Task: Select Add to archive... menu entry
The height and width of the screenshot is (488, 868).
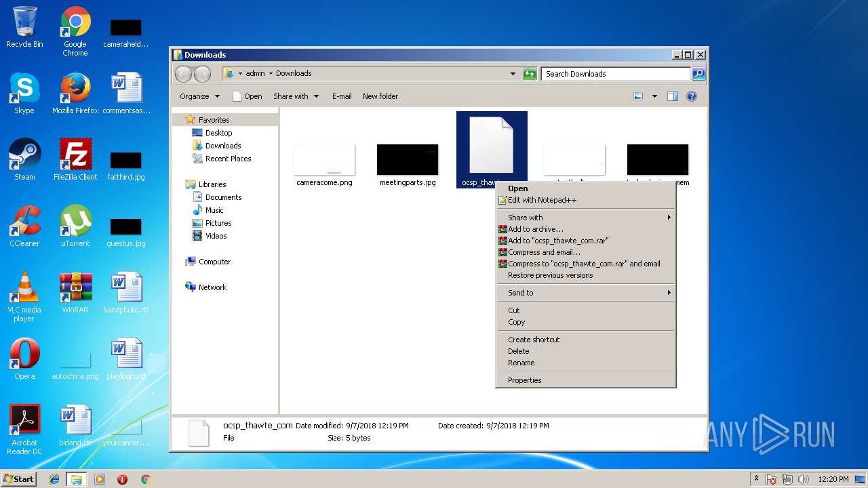Action: pyautogui.click(x=586, y=229)
